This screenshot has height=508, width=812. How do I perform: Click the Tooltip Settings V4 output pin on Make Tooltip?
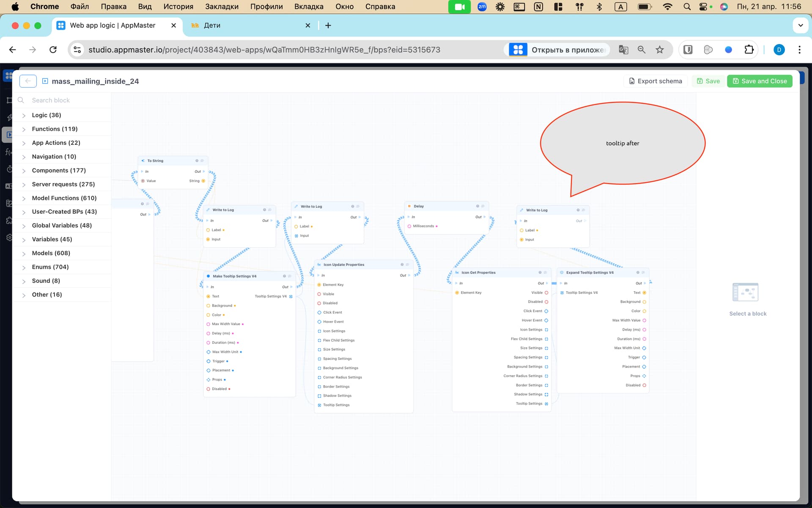[x=291, y=296]
